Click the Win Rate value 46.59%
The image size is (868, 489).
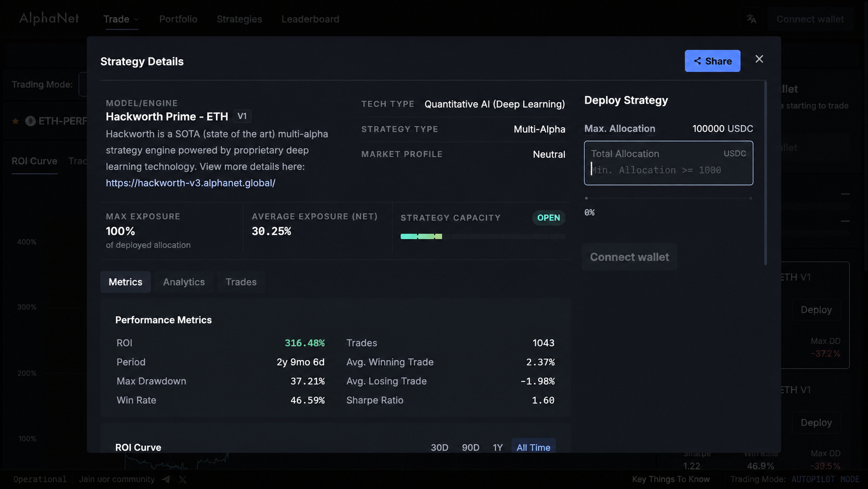click(307, 400)
